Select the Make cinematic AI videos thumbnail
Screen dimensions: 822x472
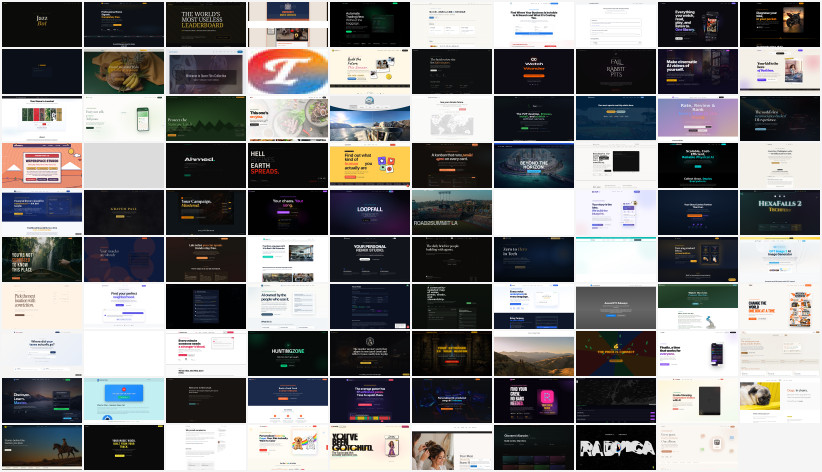pos(698,72)
